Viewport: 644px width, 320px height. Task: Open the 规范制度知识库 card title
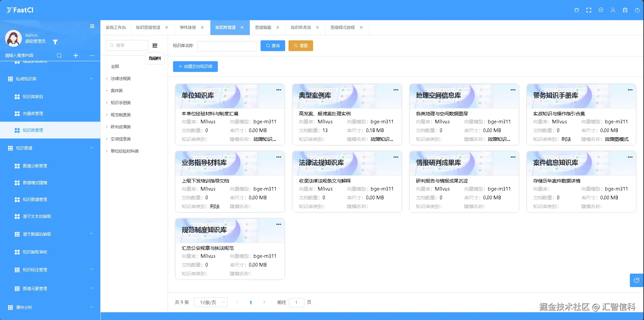point(204,230)
